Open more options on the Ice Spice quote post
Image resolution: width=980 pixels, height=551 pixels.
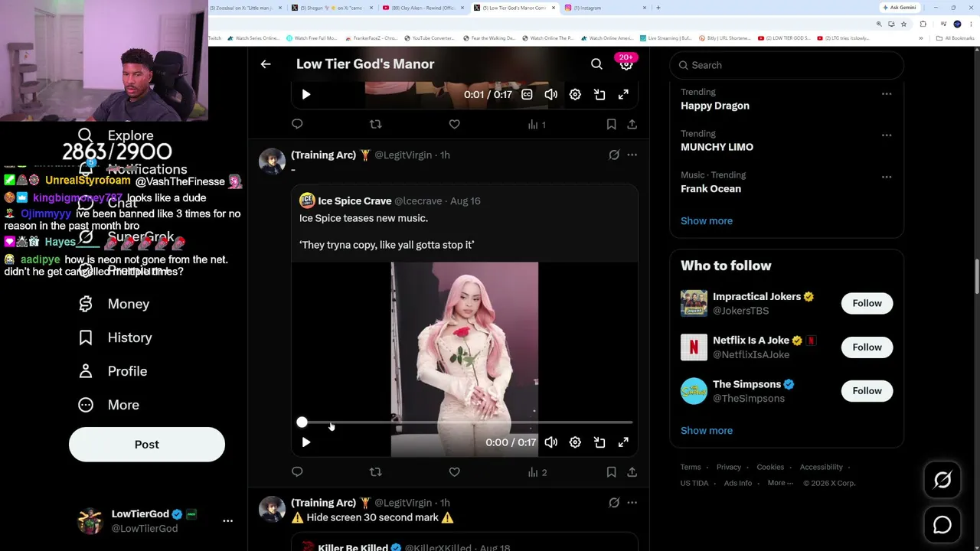(x=632, y=155)
